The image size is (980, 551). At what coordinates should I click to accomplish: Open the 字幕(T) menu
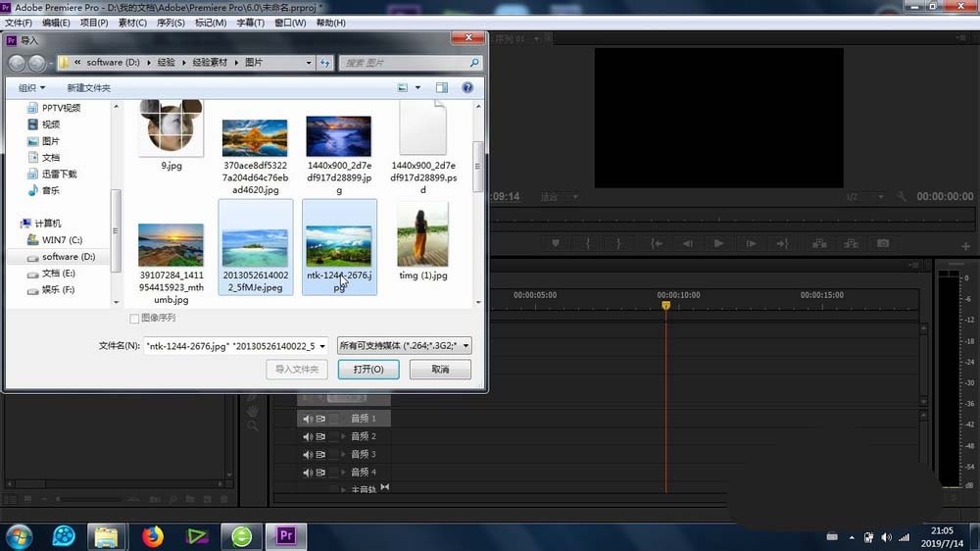[x=250, y=23]
